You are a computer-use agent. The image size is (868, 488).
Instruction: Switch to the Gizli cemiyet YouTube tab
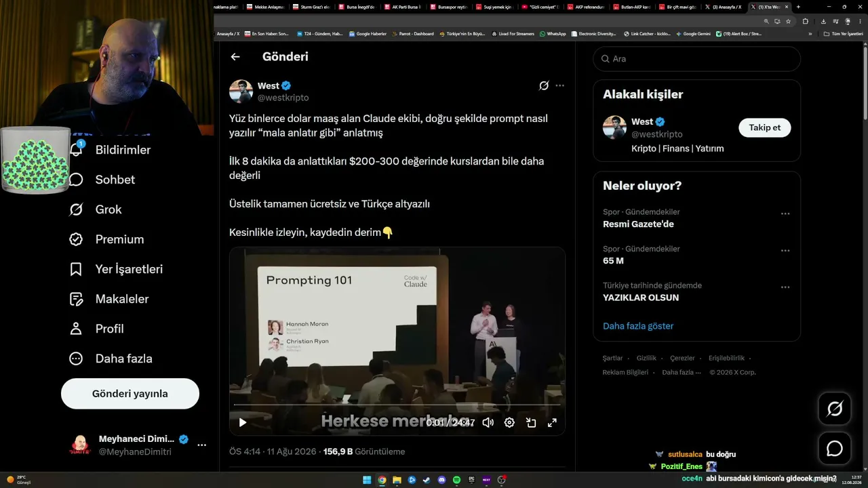[x=540, y=7]
